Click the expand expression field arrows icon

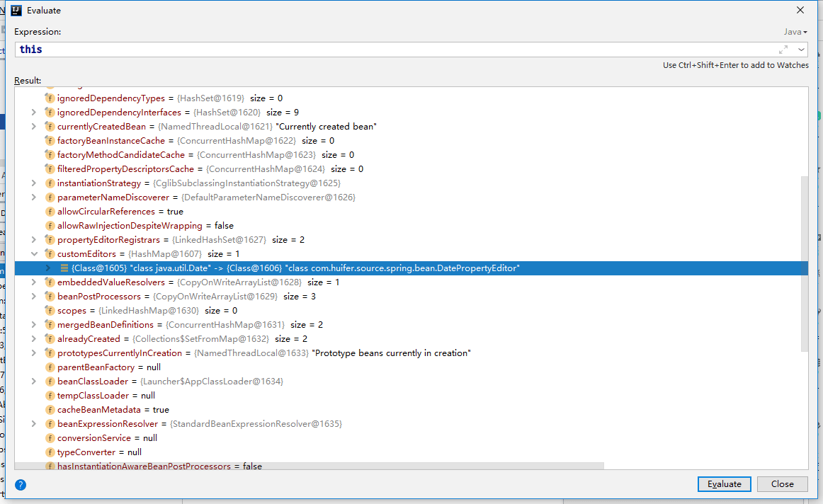[783, 50]
